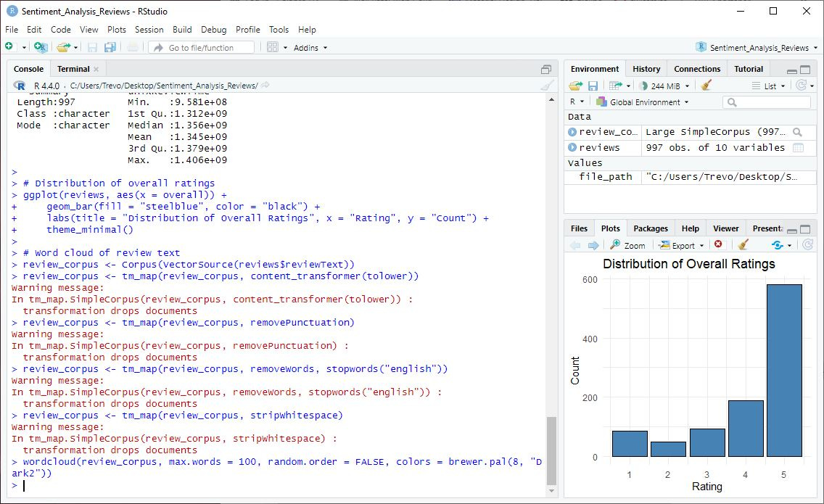
Task: Click the table grid icon for reviews
Action: coord(798,148)
